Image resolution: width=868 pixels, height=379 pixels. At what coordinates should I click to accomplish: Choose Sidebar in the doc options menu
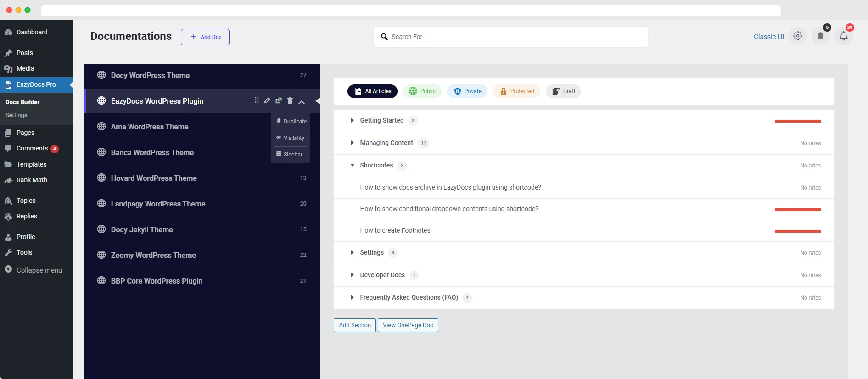point(291,154)
